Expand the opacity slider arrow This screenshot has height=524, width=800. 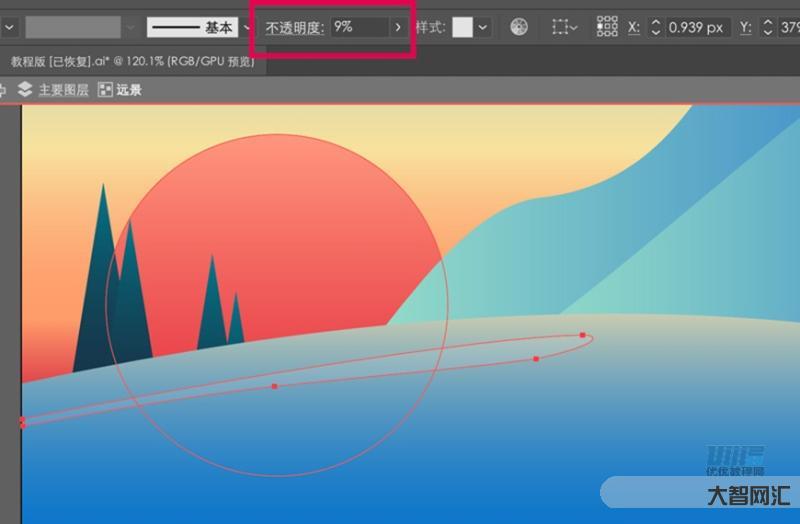pyautogui.click(x=398, y=27)
